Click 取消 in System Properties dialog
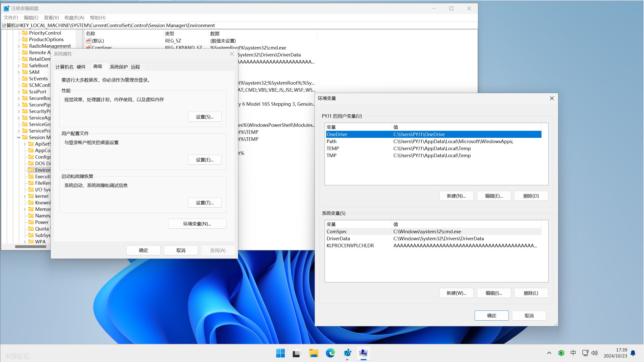Viewport: 644px width, 362px height. click(x=181, y=250)
